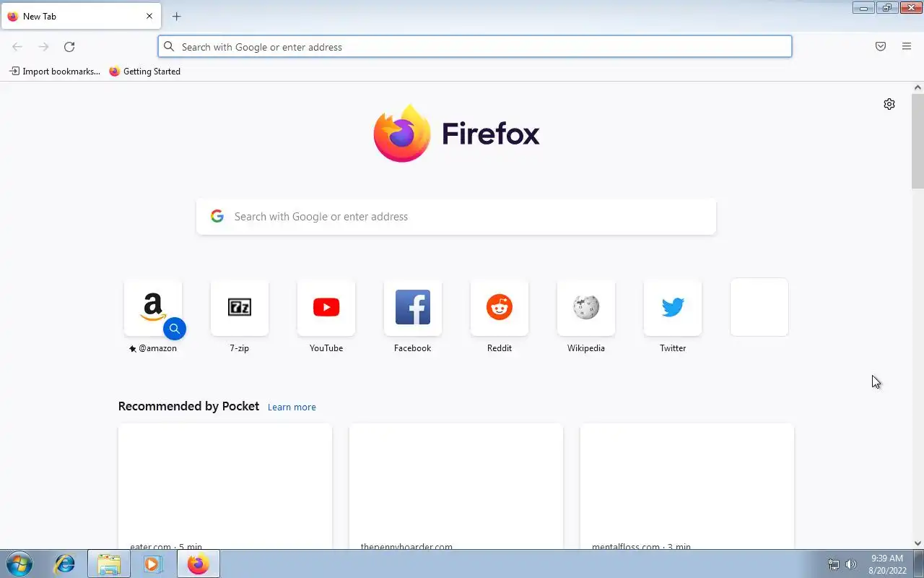This screenshot has width=924, height=578.
Task: Open the taskbar clock and date
Action: pos(887,564)
